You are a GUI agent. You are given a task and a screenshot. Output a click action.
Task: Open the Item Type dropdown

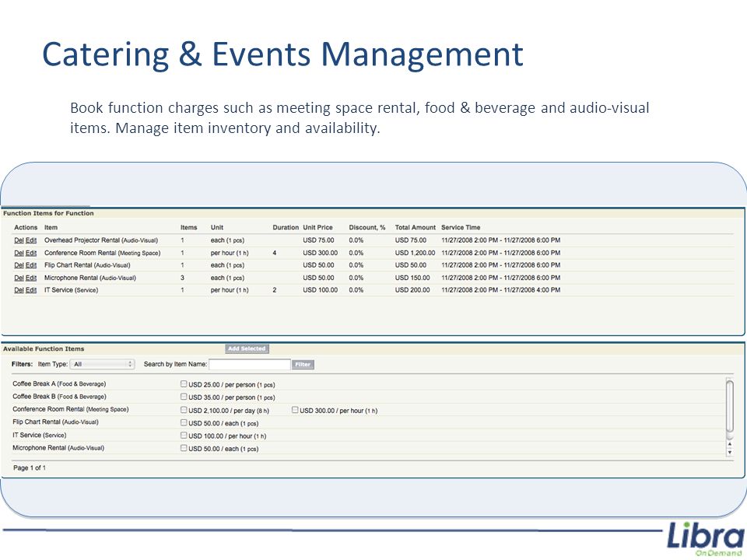[x=103, y=364]
